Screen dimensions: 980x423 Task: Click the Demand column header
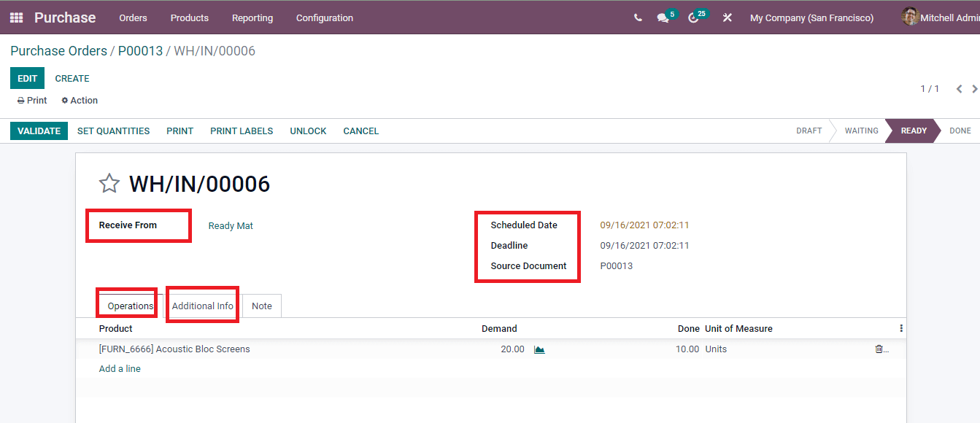pyautogui.click(x=499, y=329)
